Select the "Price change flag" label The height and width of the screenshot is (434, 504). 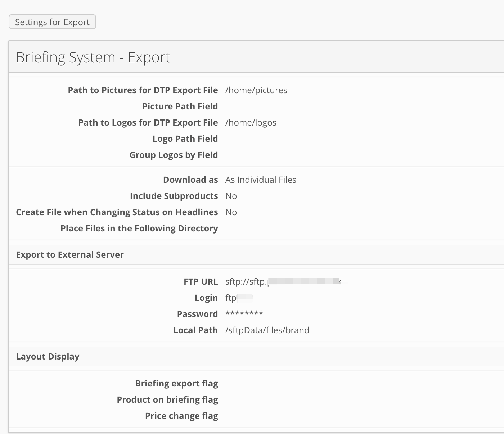(181, 416)
